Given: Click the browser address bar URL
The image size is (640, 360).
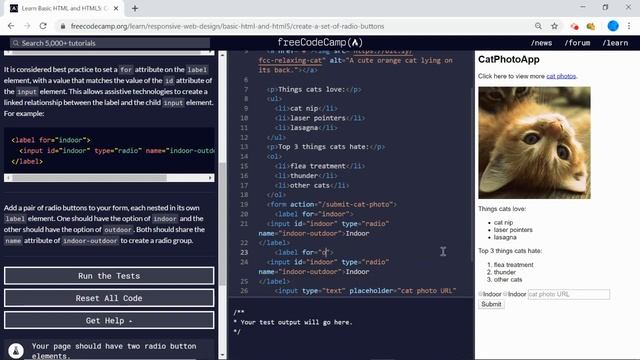Looking at the screenshot, I should tap(227, 26).
